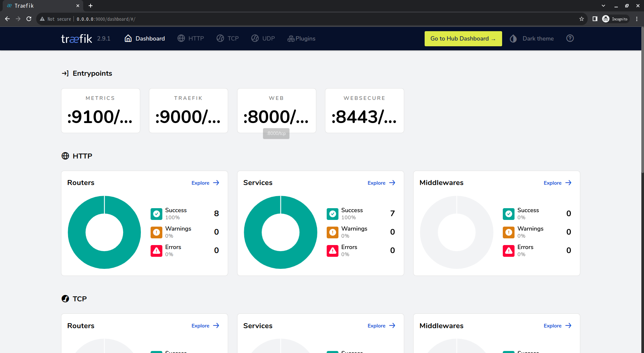Click the TCP icon in navbar
This screenshot has width=644, height=353.
pyautogui.click(x=220, y=39)
